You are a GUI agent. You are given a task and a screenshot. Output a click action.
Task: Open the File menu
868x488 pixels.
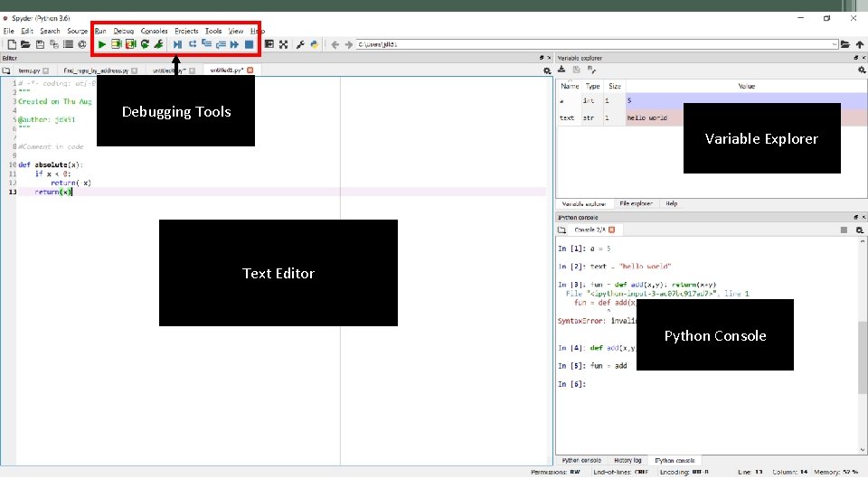9,31
